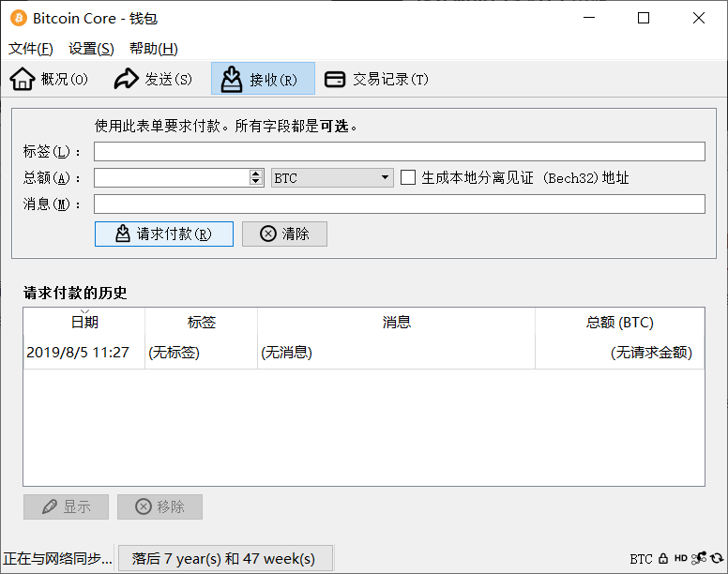The image size is (728, 574).
Task: Click the BTC unit selector in status bar
Action: point(641,559)
